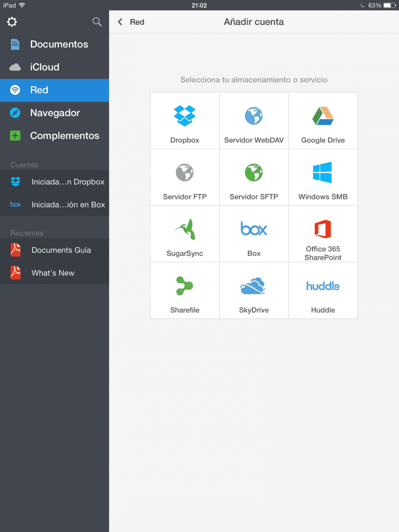Select Red in the sidebar
Viewport: 399px width, 532px height.
pyautogui.click(x=54, y=90)
